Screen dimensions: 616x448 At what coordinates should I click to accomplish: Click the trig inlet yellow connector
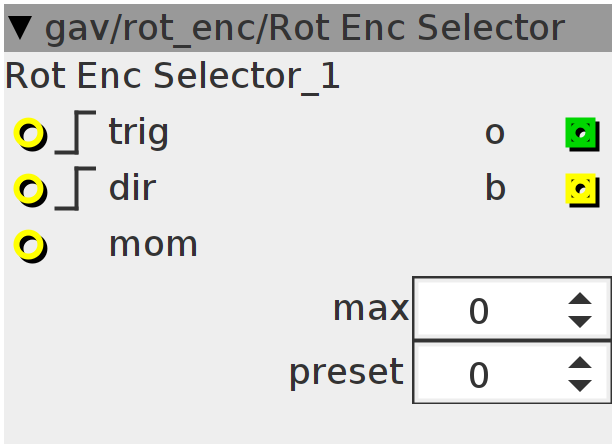pyautogui.click(x=30, y=134)
